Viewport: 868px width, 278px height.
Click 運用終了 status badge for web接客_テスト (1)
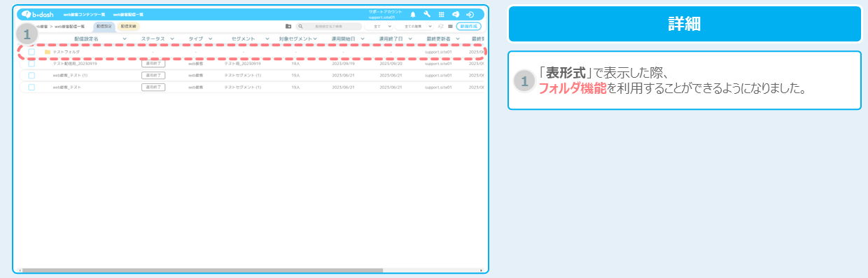[x=153, y=75]
